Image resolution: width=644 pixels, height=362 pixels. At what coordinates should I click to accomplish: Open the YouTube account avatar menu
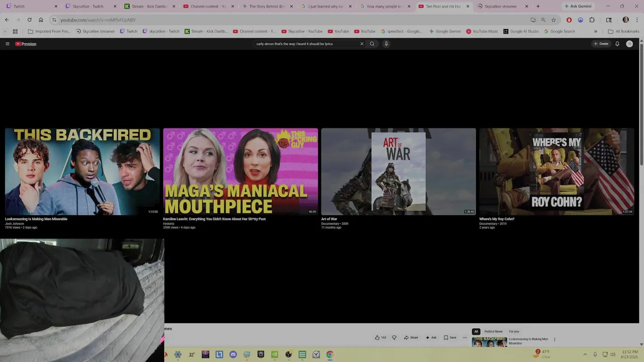pos(629,44)
